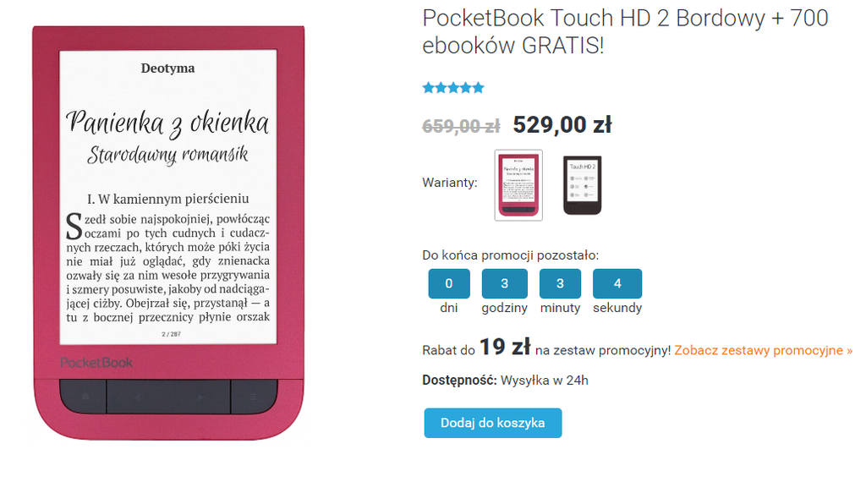Click the blue five-star rating
The image size is (866, 504).
[x=453, y=88]
